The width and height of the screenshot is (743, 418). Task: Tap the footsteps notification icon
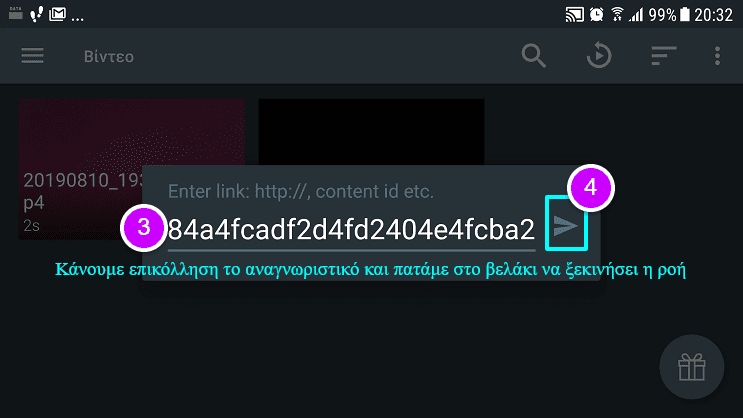(x=36, y=14)
